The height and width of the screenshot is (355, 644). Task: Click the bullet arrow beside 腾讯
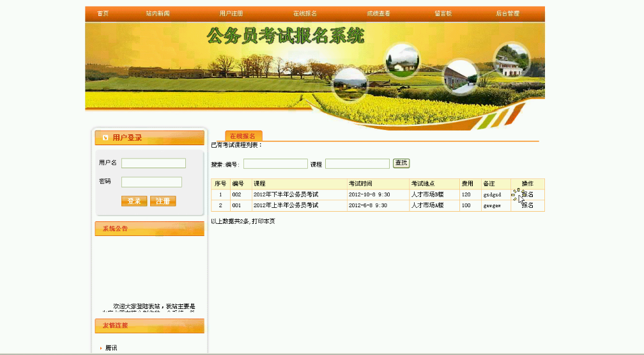101,349
